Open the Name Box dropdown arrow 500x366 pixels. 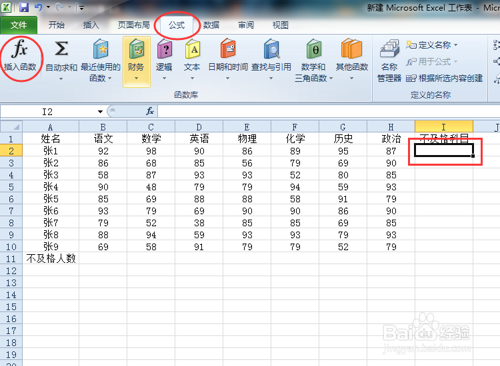[100, 111]
